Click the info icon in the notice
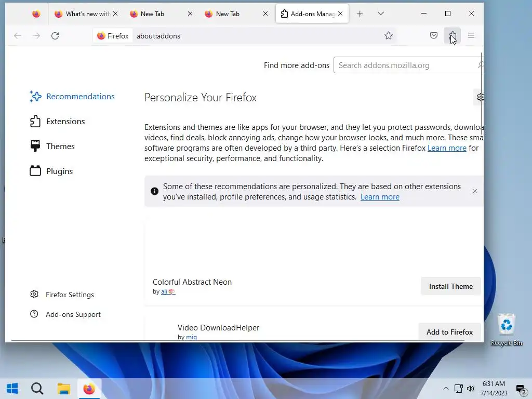Viewport: 532px width, 399px height. pos(154,191)
